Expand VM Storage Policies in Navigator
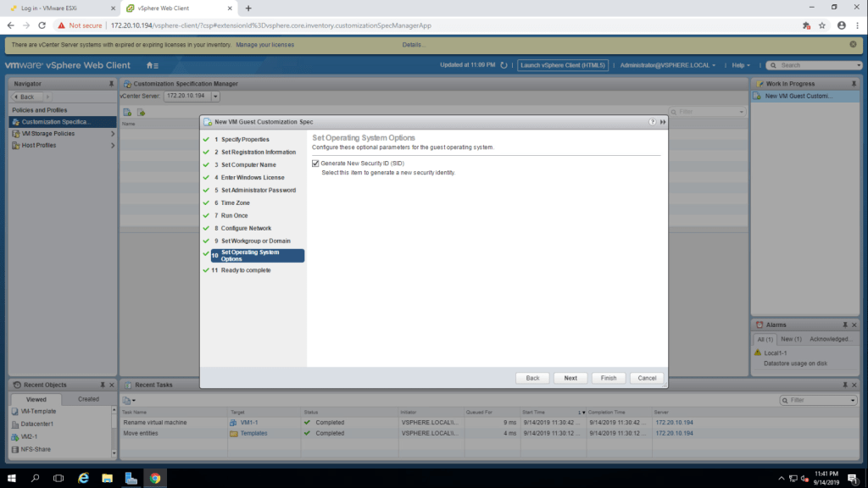The width and height of the screenshot is (868, 488). coord(113,134)
